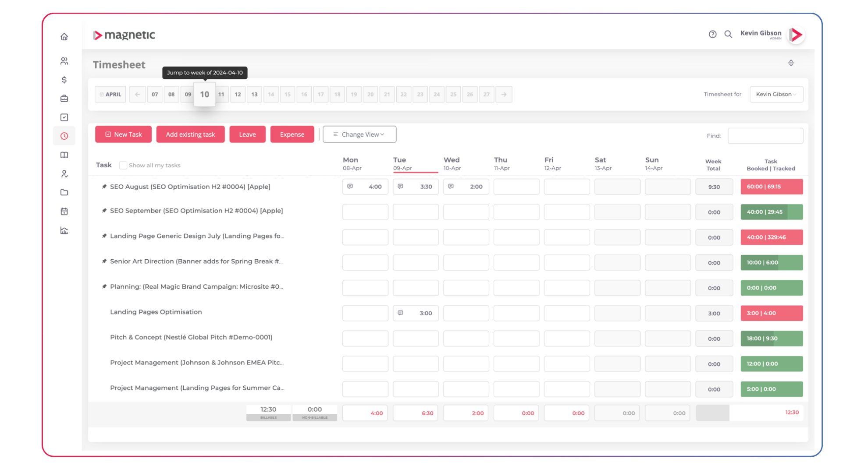Open the Finance section via dollar icon
Viewport: 868px width, 473px height.
[x=64, y=80]
